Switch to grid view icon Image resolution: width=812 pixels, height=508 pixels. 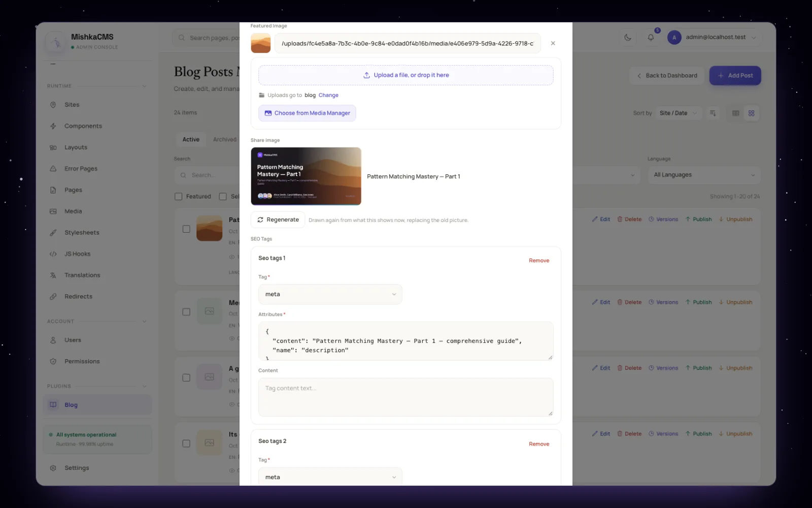click(x=751, y=113)
